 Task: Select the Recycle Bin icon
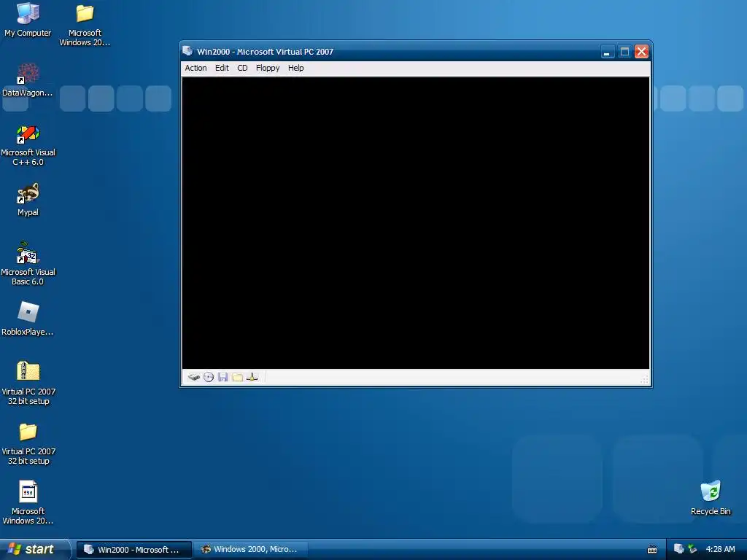coord(711,498)
